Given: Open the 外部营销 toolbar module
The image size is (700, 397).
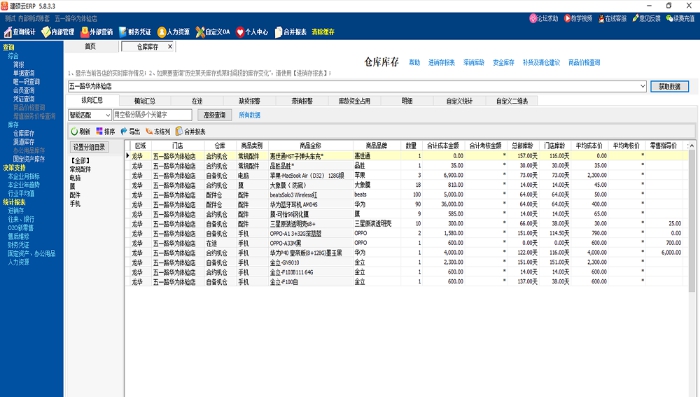Looking at the screenshot, I should (x=96, y=32).
